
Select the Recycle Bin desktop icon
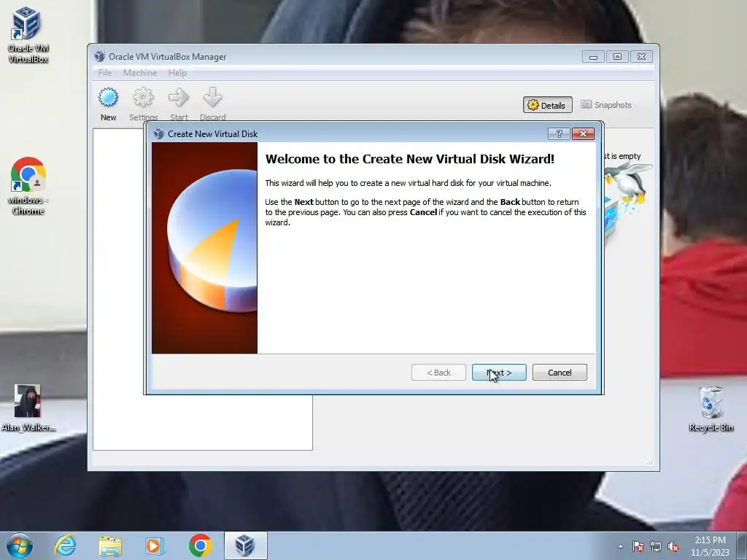tap(711, 409)
